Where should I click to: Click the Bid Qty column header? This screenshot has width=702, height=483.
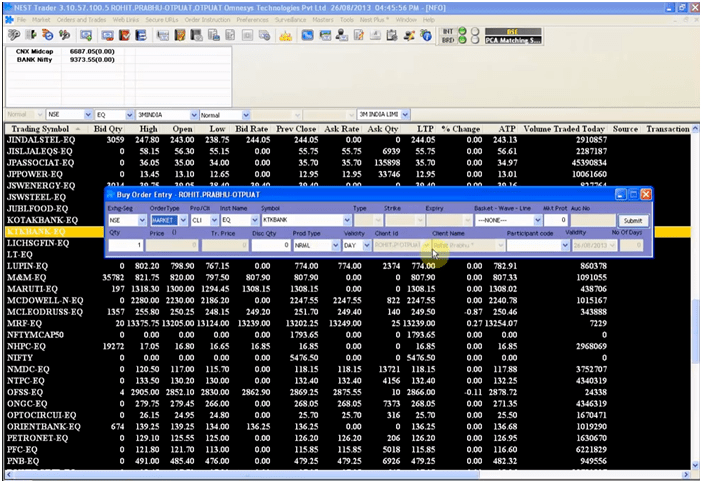(x=108, y=129)
